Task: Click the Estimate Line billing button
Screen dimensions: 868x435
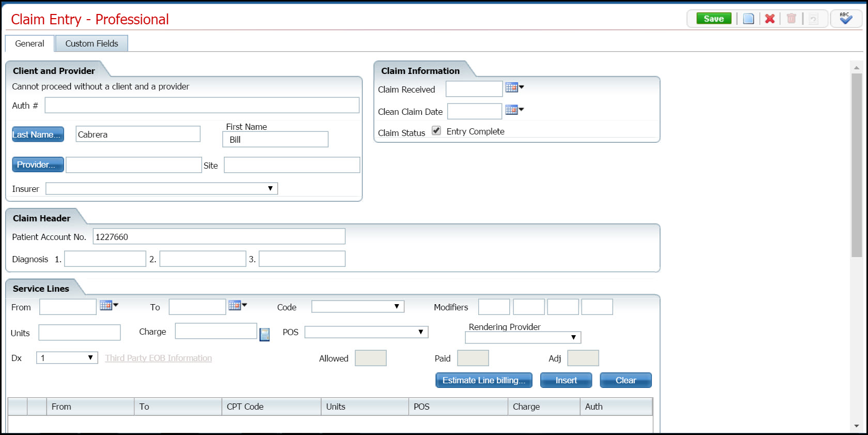Action: (x=483, y=380)
